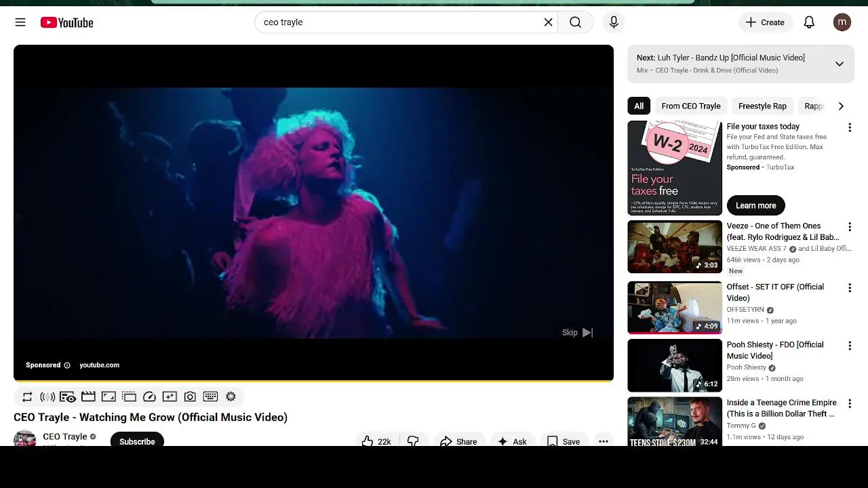Open the hamburger guide menu

pos(20,22)
